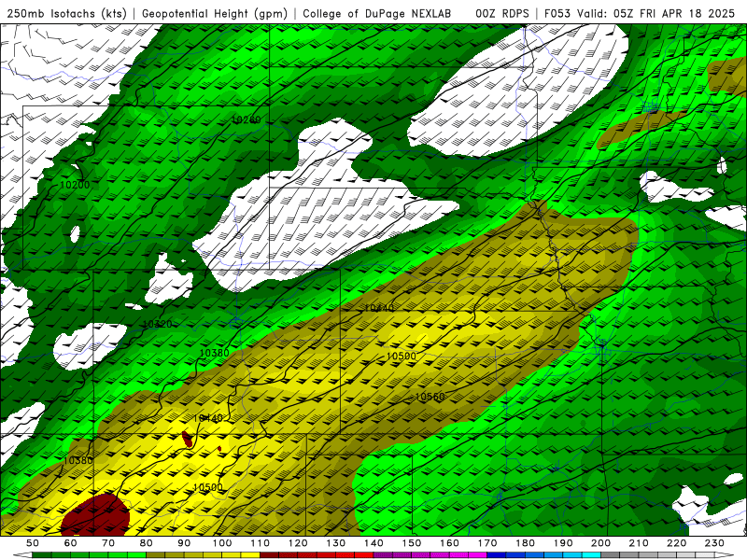Click the 180 knots legend label
Image resolution: width=747 pixels, height=560 pixels.
[525, 543]
